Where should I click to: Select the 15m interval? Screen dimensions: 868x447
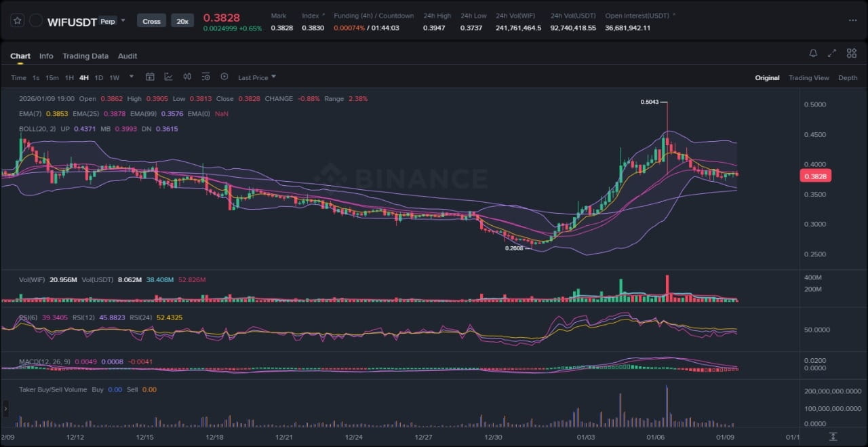(52, 77)
